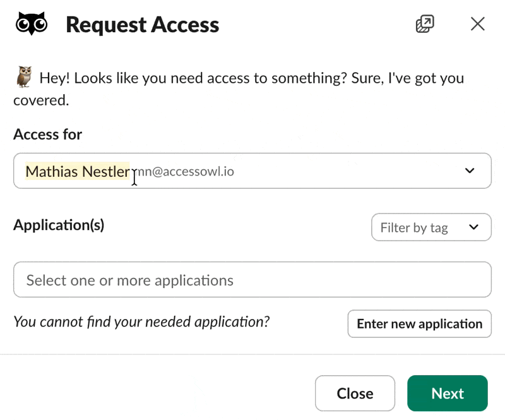Click the owl emoji in the greeting message
Viewport: 505px width, 420px height.
23,77
